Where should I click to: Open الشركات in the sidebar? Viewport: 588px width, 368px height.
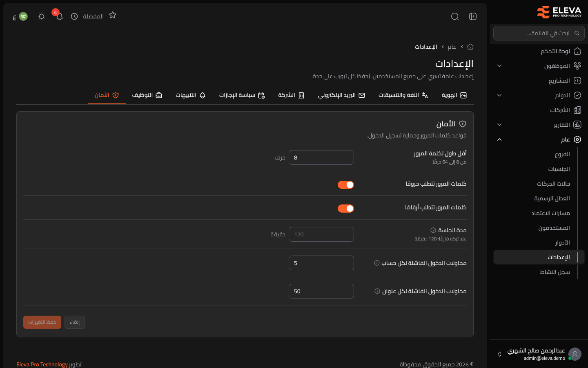[x=539, y=110]
